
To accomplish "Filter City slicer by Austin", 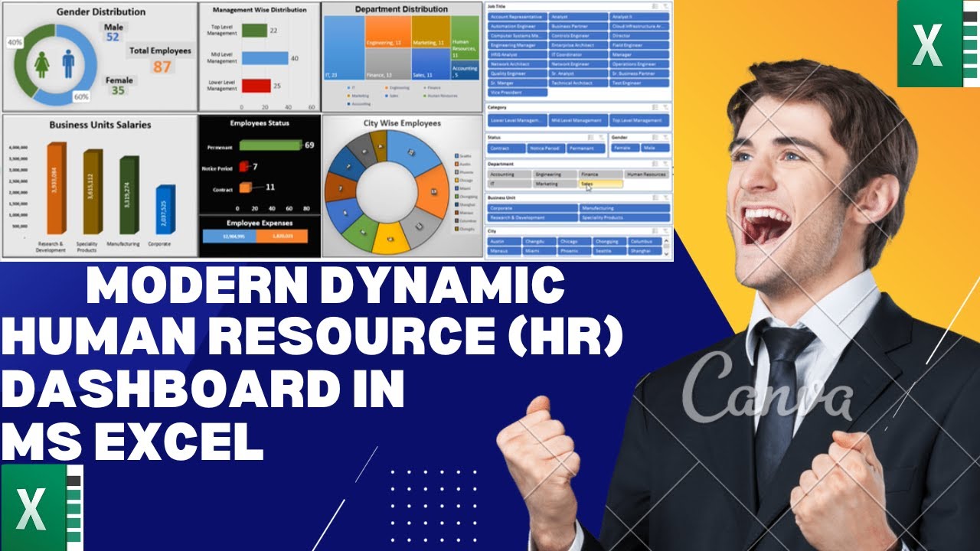I will [505, 242].
